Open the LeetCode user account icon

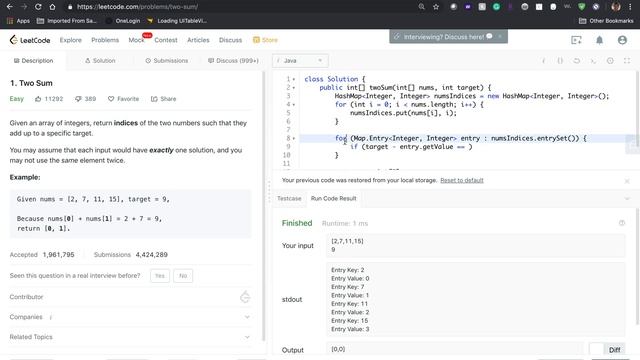(622, 40)
